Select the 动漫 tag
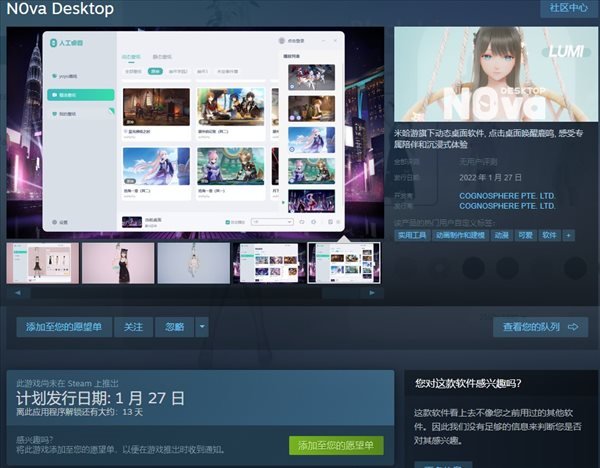Image resolution: width=600 pixels, height=468 pixels. click(x=501, y=235)
